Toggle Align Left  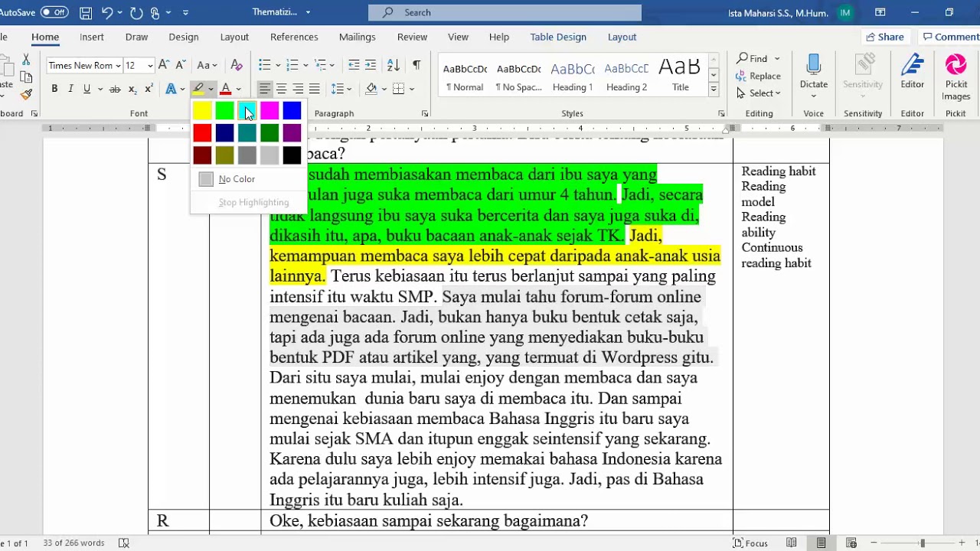pyautogui.click(x=264, y=90)
